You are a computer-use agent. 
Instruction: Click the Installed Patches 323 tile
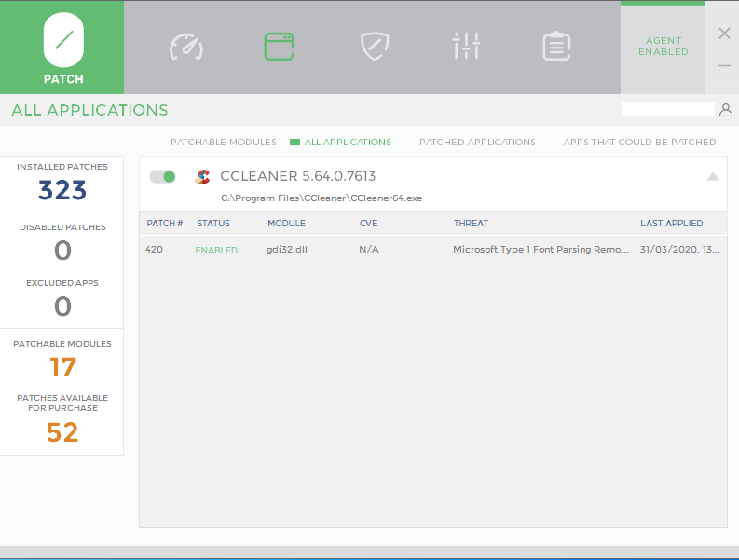[62, 184]
